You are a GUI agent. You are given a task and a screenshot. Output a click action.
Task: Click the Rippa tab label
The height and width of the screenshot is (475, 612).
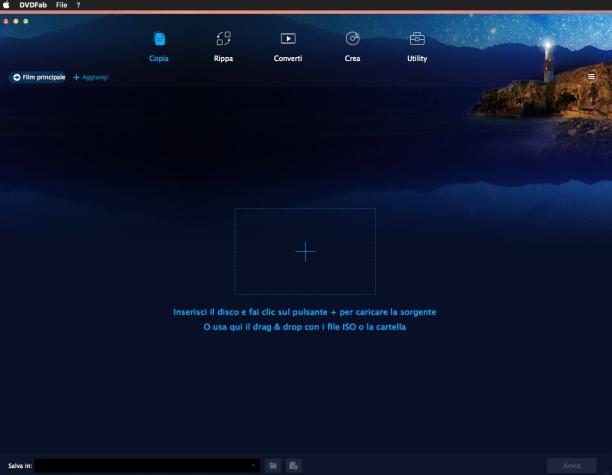click(223, 58)
